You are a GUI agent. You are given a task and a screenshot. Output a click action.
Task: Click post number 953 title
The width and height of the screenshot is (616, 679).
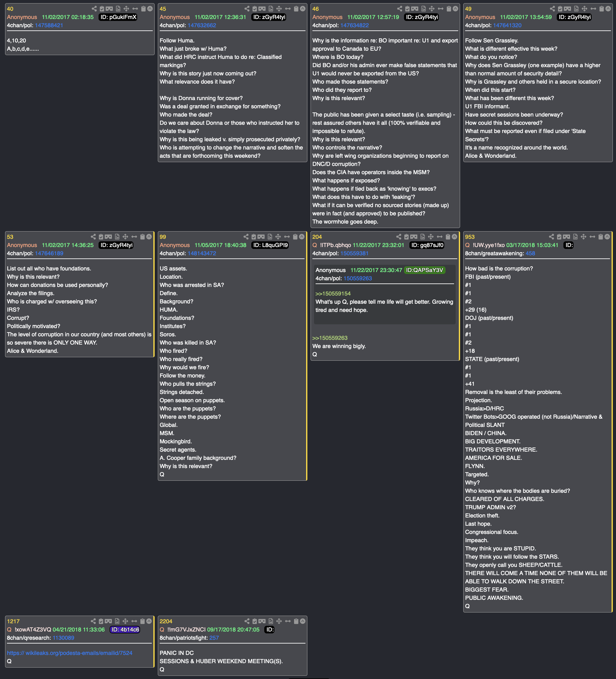(x=470, y=237)
